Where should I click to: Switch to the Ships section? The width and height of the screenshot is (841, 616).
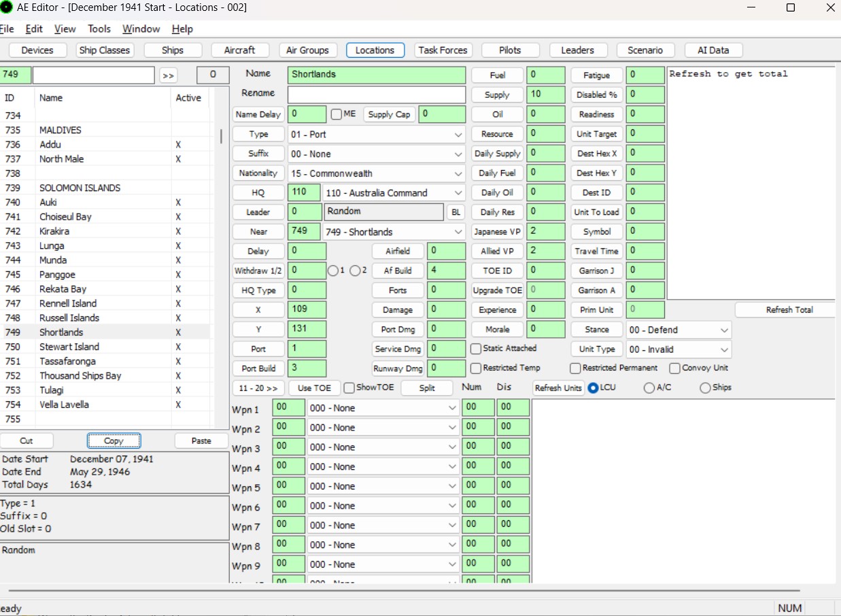173,50
